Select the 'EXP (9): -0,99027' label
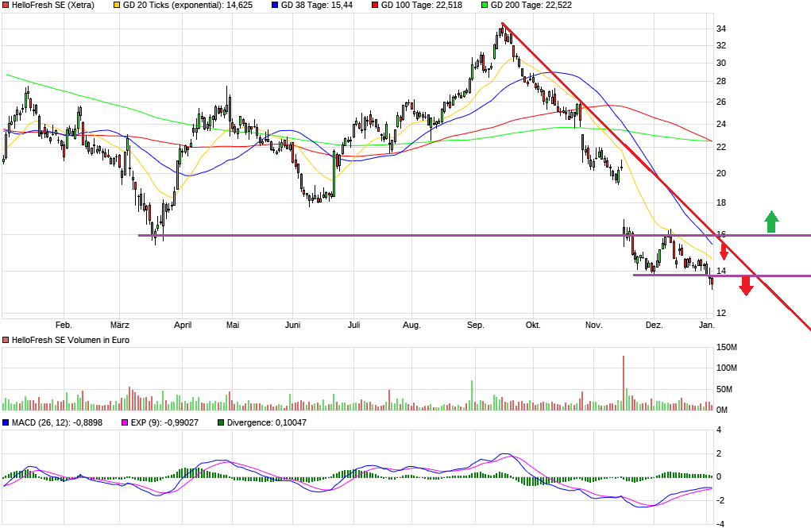 click(164, 423)
